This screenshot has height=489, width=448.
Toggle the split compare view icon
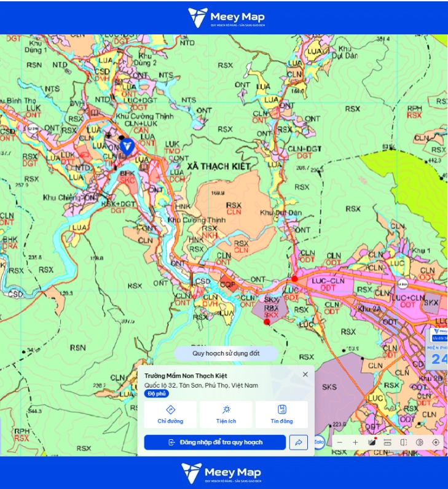404,442
